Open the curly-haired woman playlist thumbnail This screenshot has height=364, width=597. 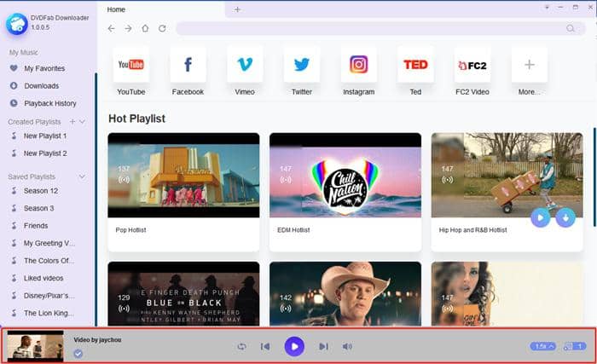click(507, 293)
